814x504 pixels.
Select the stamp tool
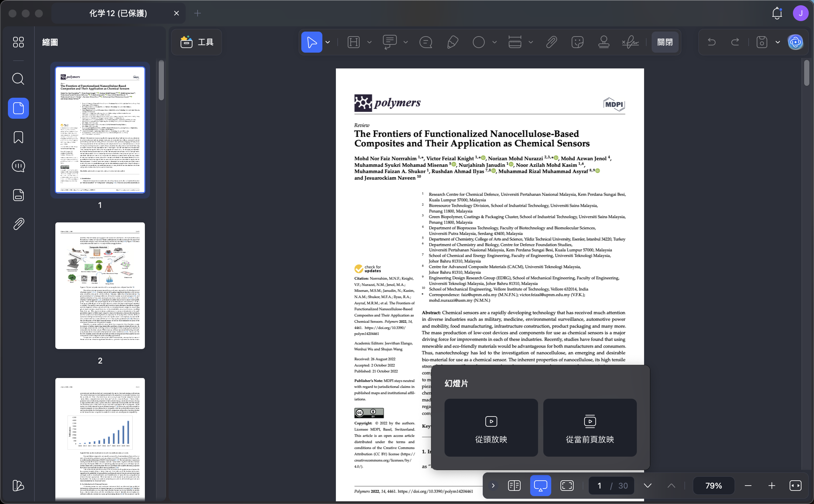604,42
